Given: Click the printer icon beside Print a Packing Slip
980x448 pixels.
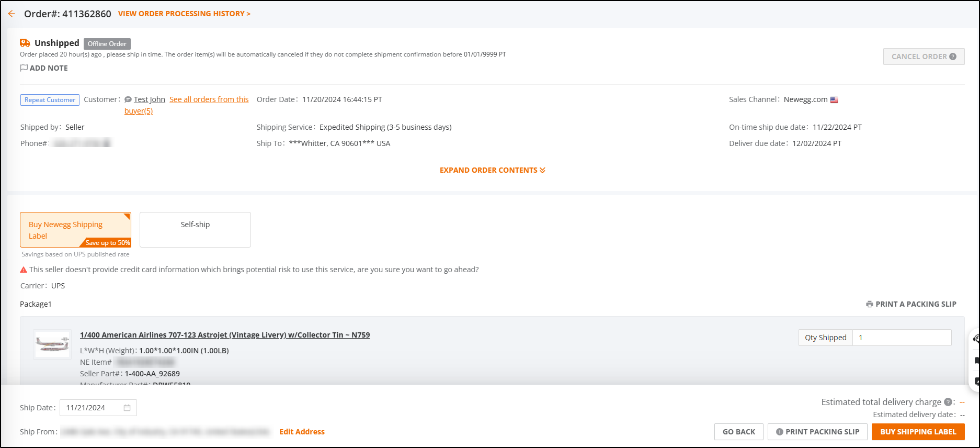Looking at the screenshot, I should [870, 304].
